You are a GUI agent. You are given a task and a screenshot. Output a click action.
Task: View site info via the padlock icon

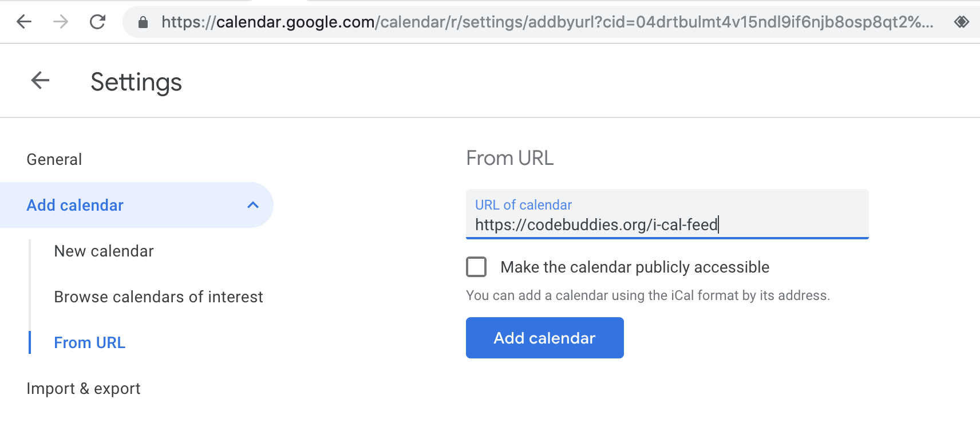(143, 22)
